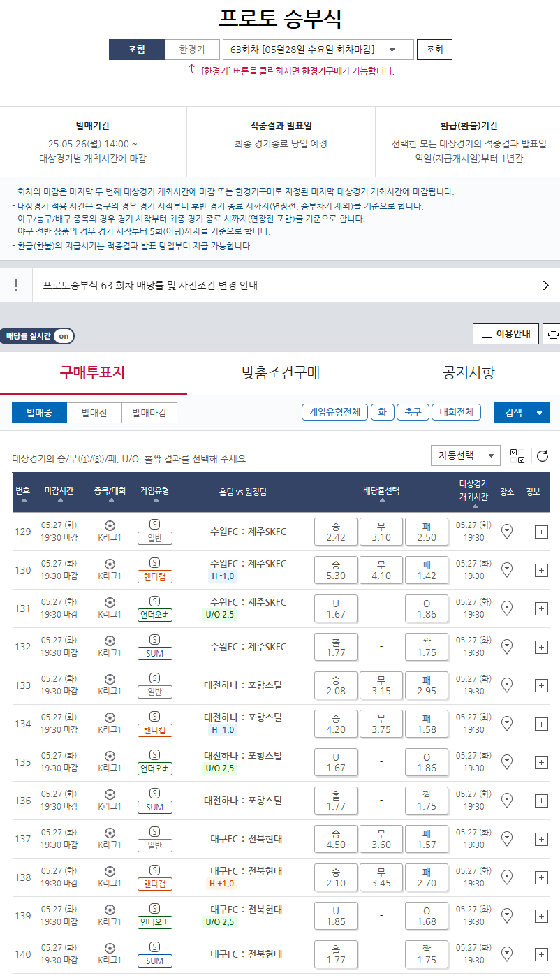The image size is (560, 978).
Task: Open the 자동선택 dropdown
Action: click(465, 455)
